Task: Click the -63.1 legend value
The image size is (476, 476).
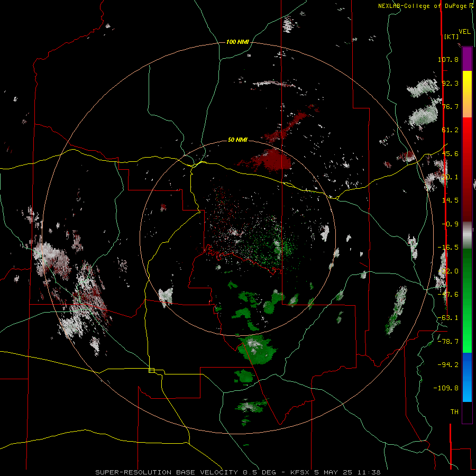Action: tap(448, 318)
